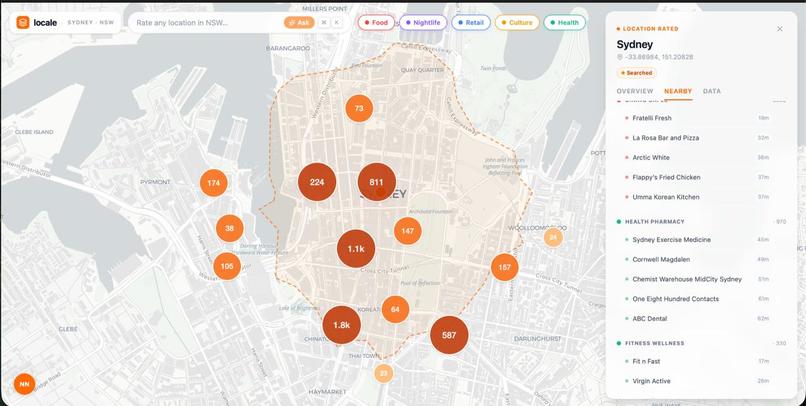The width and height of the screenshot is (806, 406).
Task: Click the Ask button in search bar
Action: [299, 23]
